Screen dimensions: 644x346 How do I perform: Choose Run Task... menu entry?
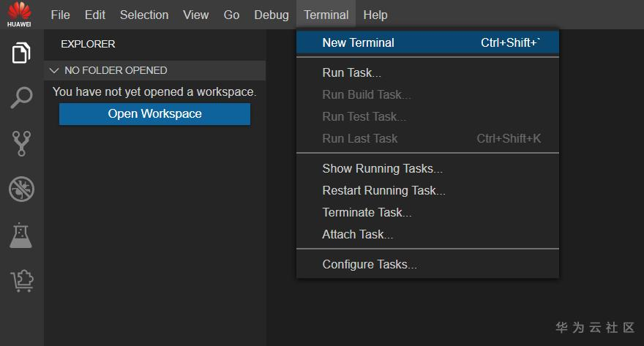(351, 72)
